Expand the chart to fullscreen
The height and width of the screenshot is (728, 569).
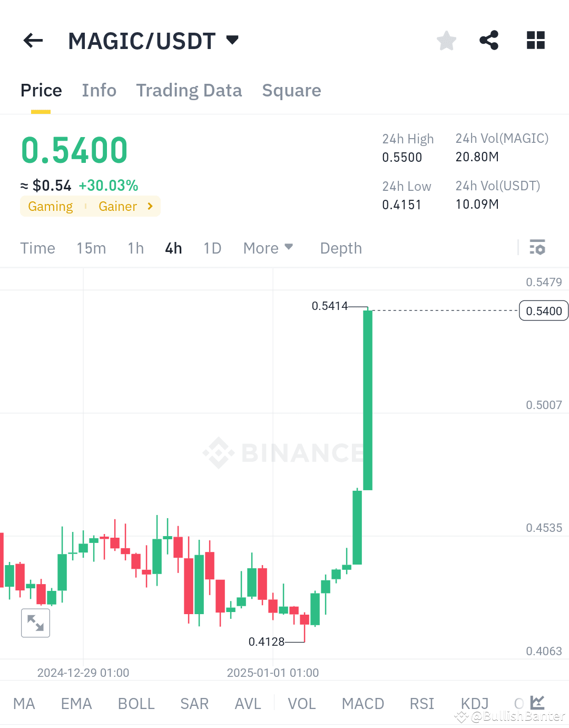pyautogui.click(x=35, y=623)
